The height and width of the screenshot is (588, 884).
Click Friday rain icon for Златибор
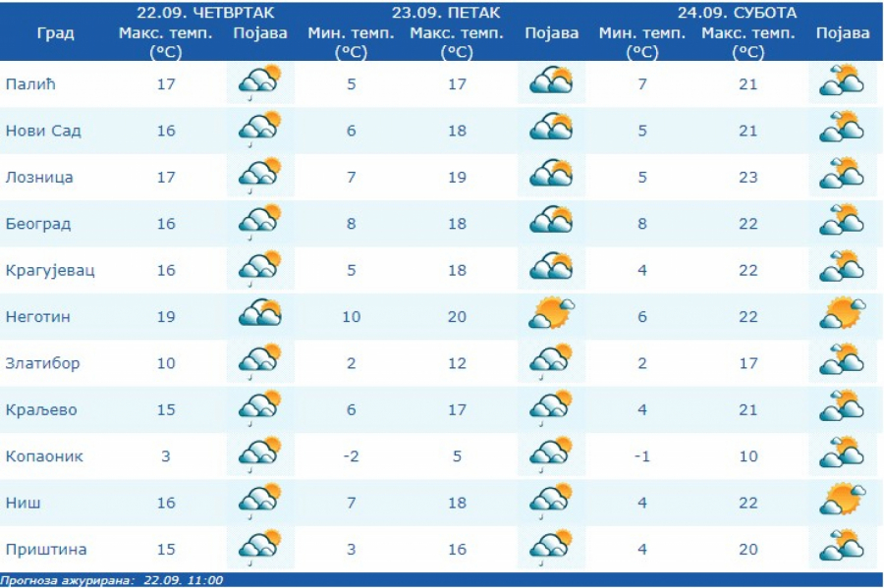point(551,362)
